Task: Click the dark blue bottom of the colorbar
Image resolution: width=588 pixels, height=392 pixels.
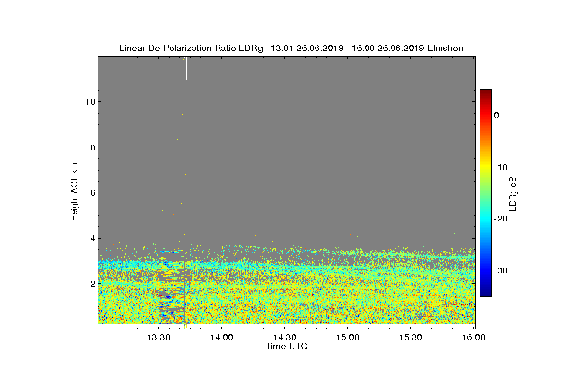Action: [486, 293]
